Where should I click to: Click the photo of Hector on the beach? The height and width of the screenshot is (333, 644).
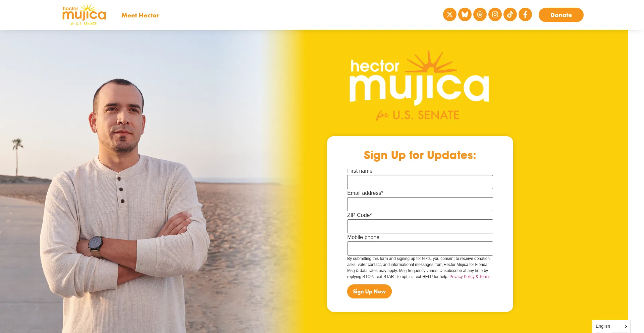click(134, 181)
